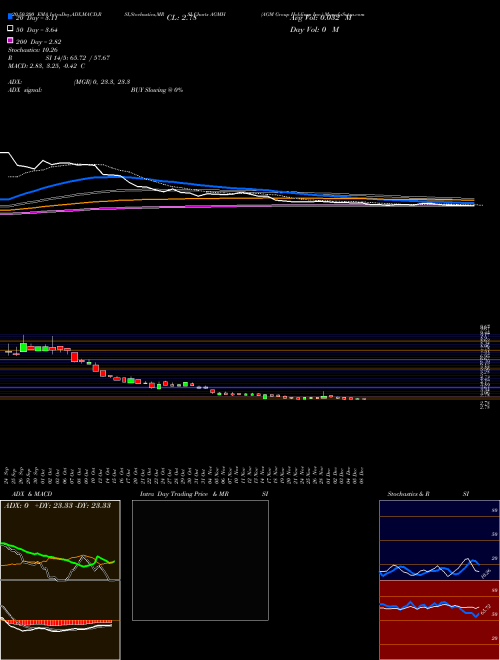Select the '50 Day = 3.64' legend text
The width and height of the screenshot is (500, 660).
tap(37, 30)
